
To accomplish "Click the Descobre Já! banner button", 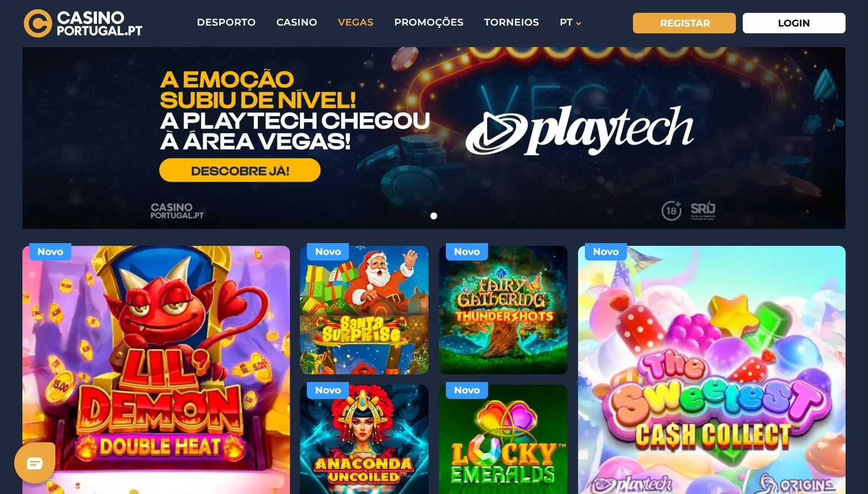I will tap(240, 170).
